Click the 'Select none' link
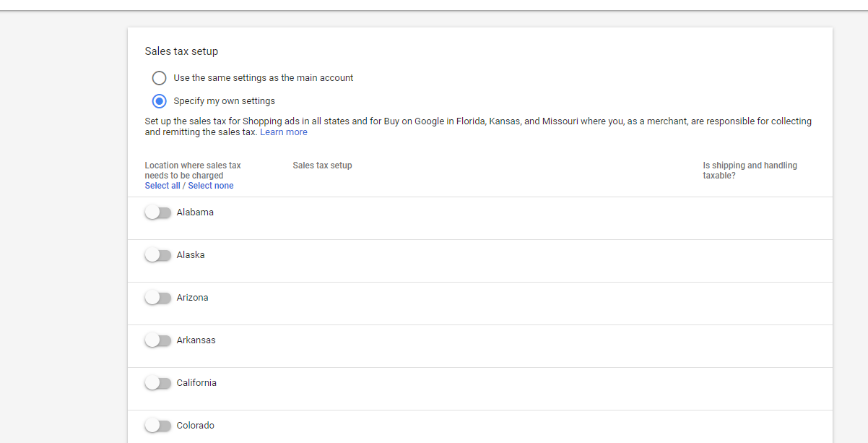 [211, 186]
